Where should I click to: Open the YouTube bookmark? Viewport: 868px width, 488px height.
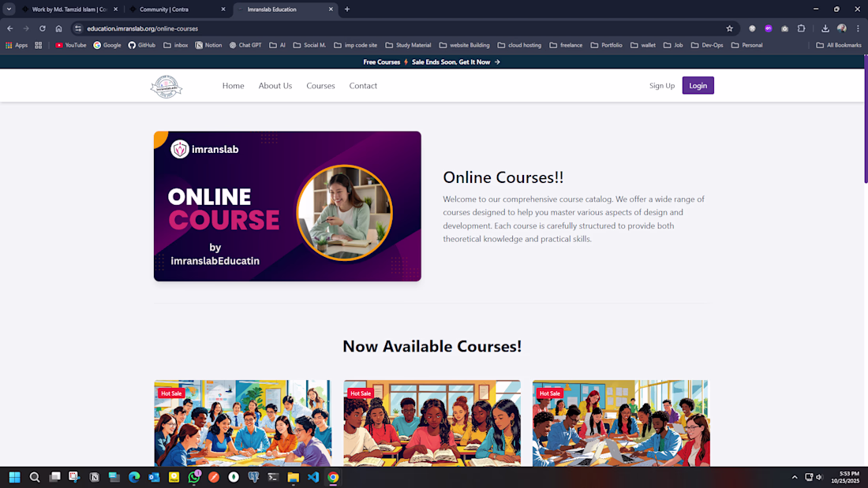71,46
